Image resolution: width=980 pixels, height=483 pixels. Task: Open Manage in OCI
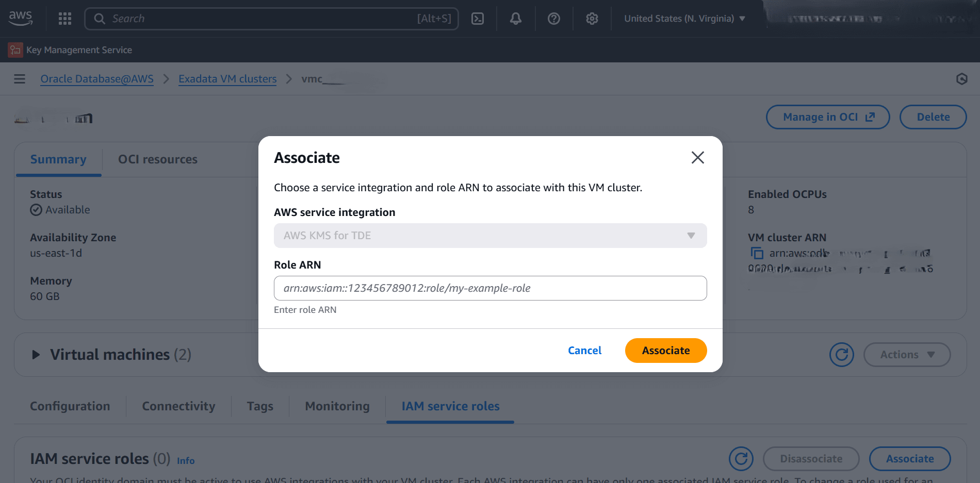(827, 116)
